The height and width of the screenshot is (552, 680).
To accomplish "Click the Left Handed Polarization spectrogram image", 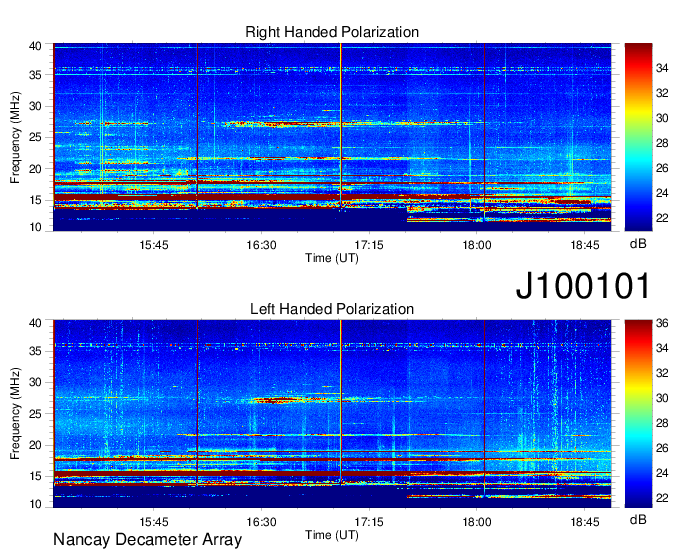I will pos(332,414).
